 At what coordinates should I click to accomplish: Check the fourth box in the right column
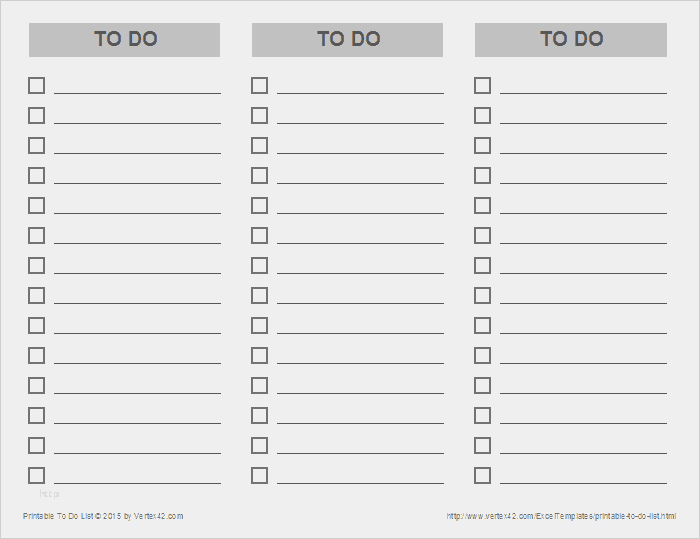[482, 175]
